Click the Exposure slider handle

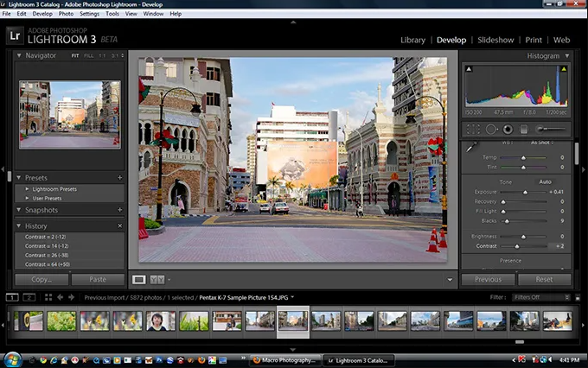[x=524, y=191]
